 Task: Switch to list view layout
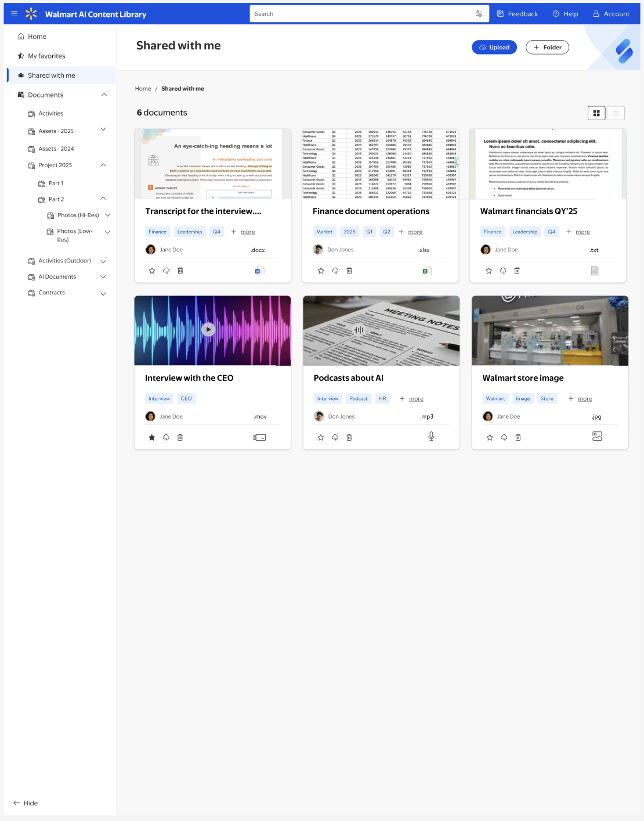[616, 113]
